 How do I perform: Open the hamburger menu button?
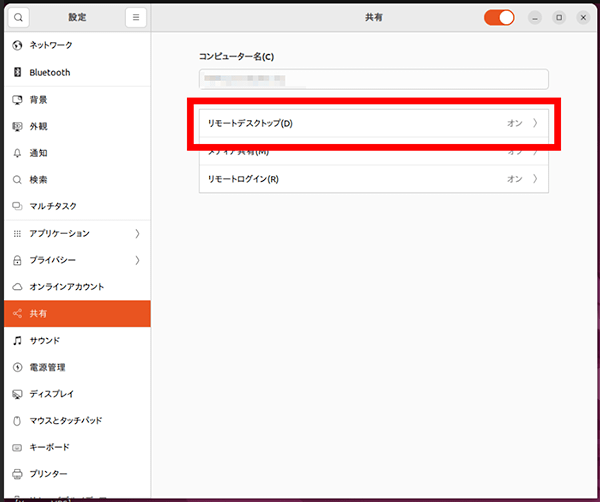point(136,18)
